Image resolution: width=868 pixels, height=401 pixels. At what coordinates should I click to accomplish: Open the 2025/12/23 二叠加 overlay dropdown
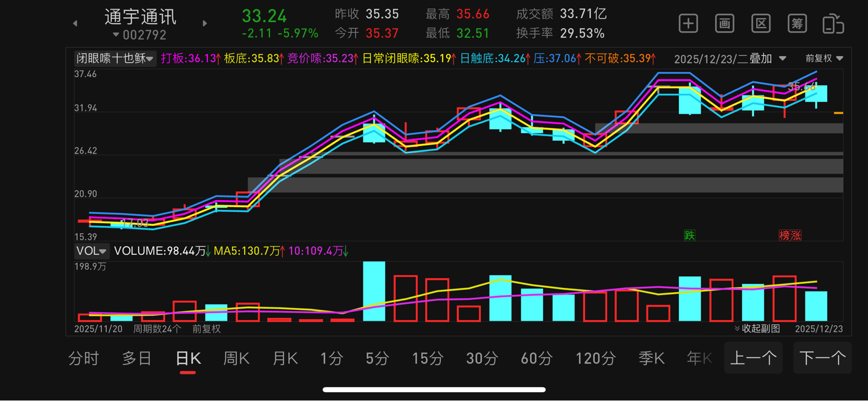(730, 59)
